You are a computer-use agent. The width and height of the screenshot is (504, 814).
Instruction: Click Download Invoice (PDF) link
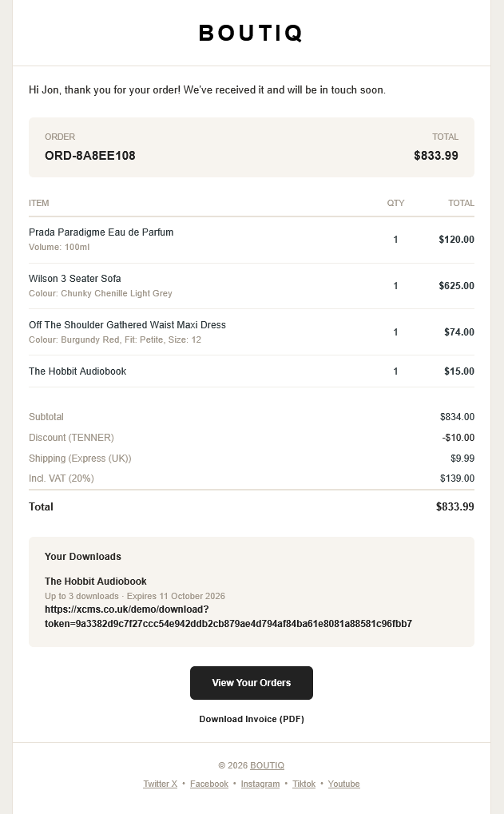tap(252, 719)
